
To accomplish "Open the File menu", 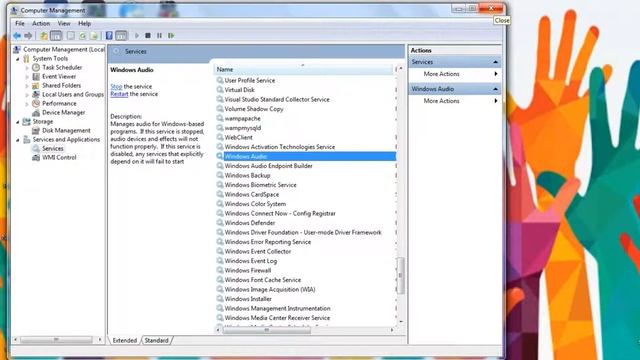I will (20, 24).
